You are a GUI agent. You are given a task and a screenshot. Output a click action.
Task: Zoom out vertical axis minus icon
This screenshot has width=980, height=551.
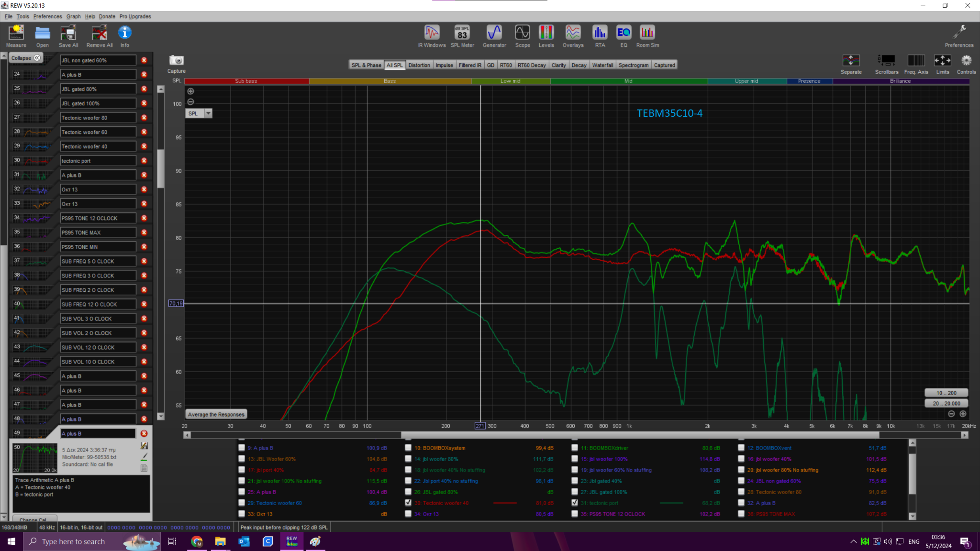tap(190, 102)
